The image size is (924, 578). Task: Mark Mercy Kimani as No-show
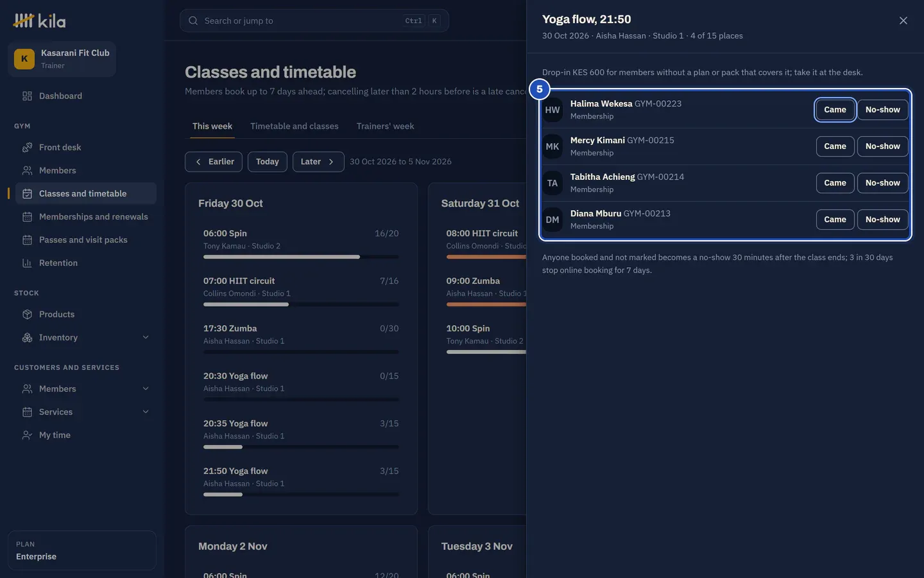(x=882, y=146)
